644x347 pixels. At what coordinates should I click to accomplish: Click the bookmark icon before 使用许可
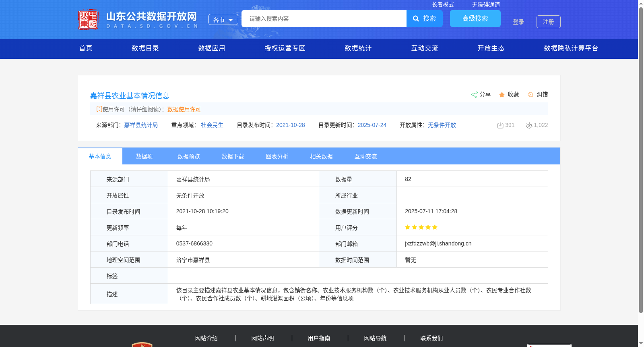(x=99, y=109)
